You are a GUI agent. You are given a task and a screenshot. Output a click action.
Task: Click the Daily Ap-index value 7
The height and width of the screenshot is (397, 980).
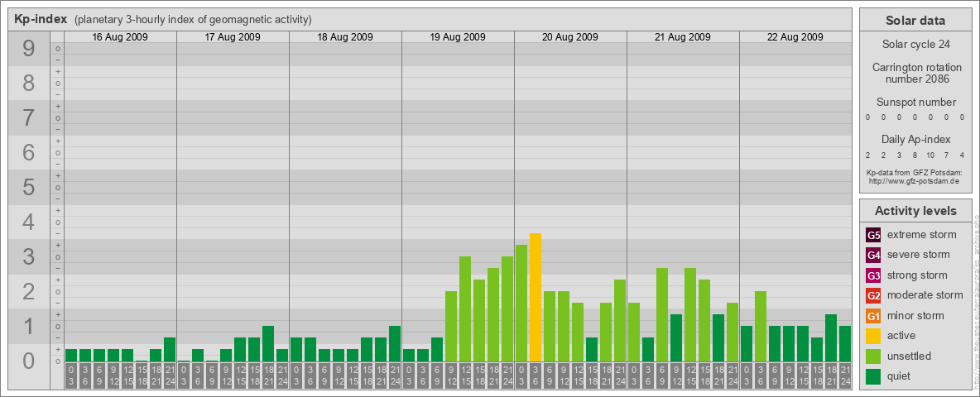click(947, 155)
